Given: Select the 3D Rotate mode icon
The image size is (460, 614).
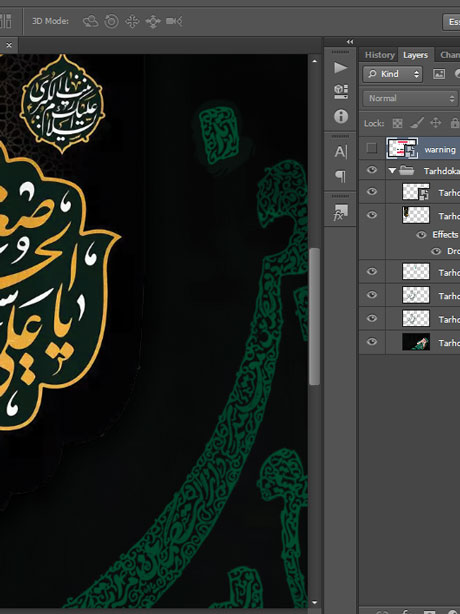Looking at the screenshot, I should (x=91, y=21).
